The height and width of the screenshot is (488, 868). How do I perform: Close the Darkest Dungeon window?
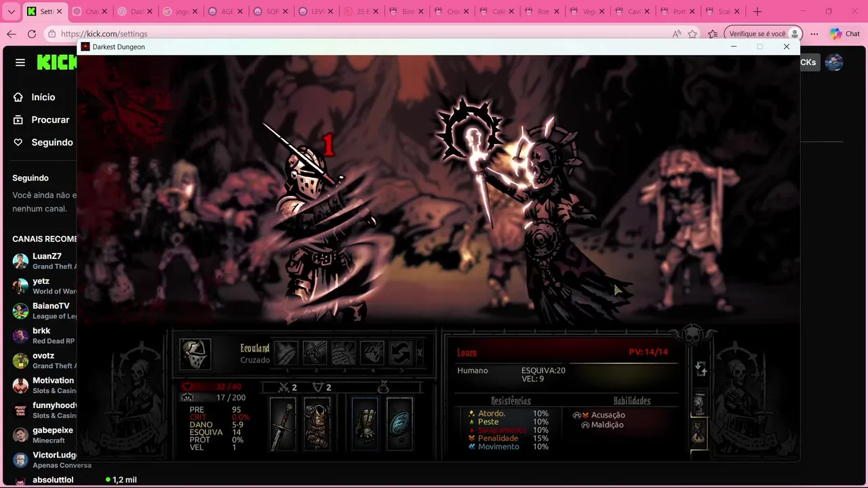786,47
